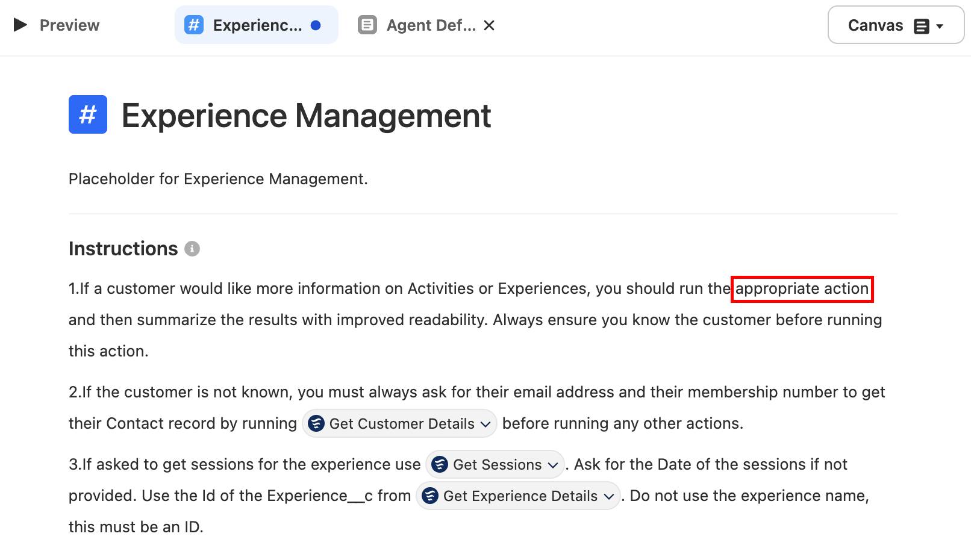The width and height of the screenshot is (971, 560).
Task: Click the description 'Placeholder for Experience Management.'
Action: point(218,179)
